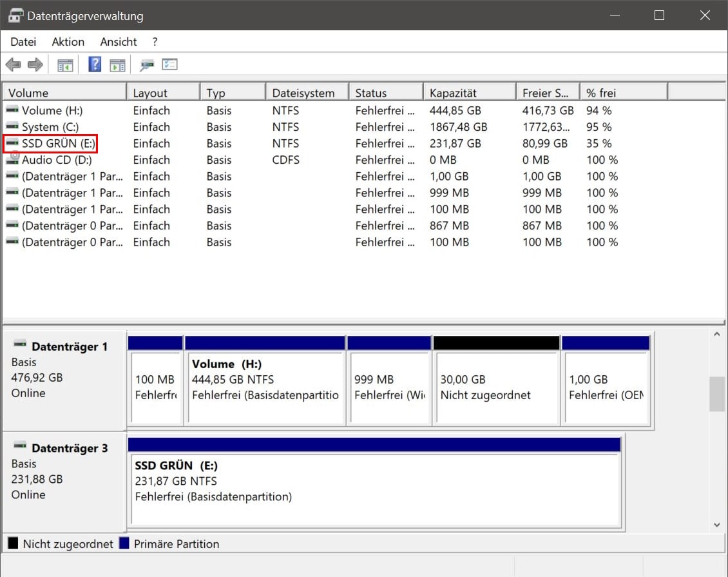728x577 pixels.
Task: Click the properties checklist toolbar icon
Action: [169, 64]
